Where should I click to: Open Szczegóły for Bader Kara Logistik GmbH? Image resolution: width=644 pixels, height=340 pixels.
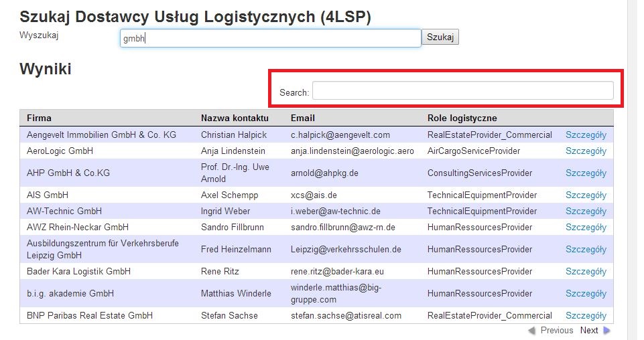point(586,272)
